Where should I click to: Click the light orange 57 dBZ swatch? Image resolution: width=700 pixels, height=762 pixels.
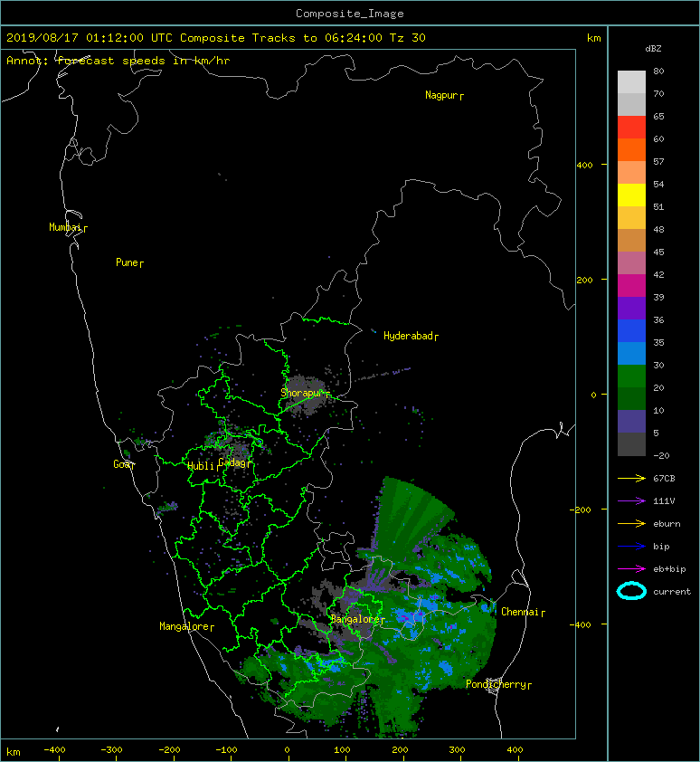pyautogui.click(x=631, y=172)
